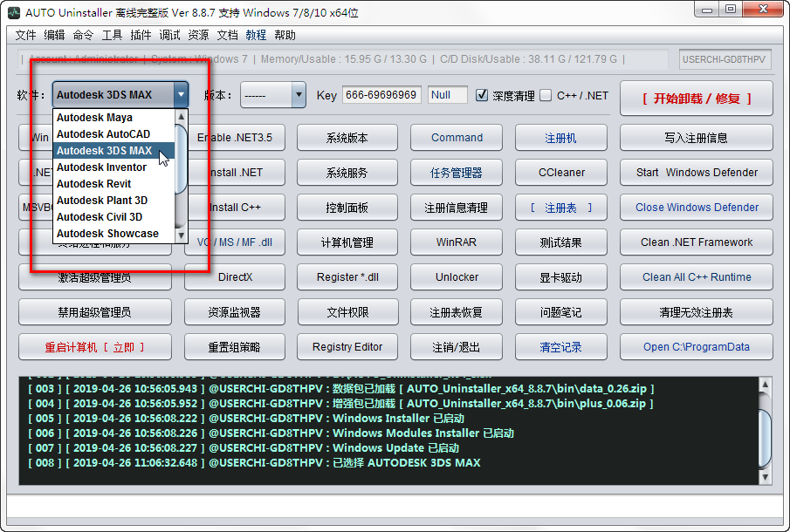Viewport: 790px width, 532px height.
Task: Open the 插件 menu
Action: pyautogui.click(x=141, y=35)
